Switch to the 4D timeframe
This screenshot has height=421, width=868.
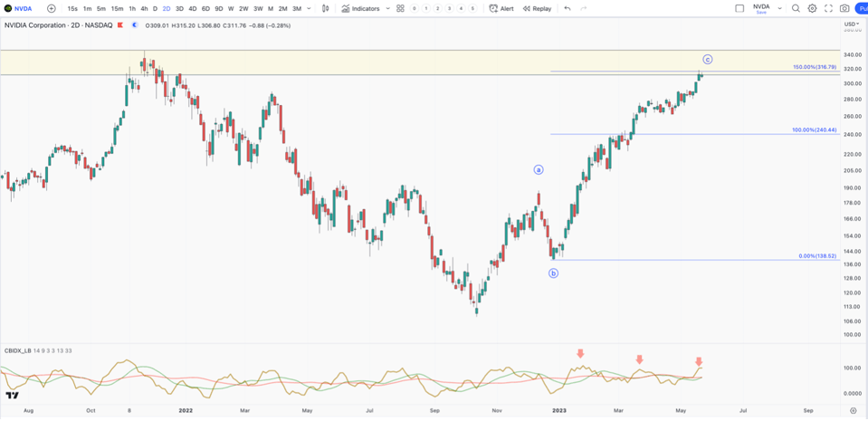[x=192, y=9]
